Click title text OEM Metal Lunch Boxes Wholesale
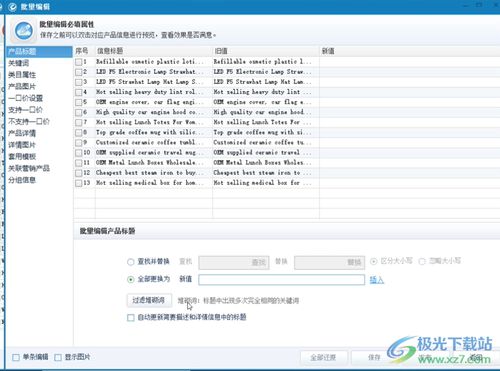Image resolution: width=500 pixels, height=371 pixels. 150,163
